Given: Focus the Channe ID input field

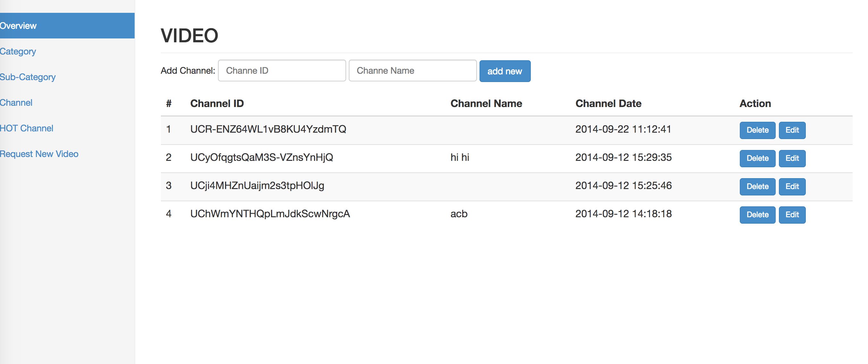Looking at the screenshot, I should click(x=282, y=70).
